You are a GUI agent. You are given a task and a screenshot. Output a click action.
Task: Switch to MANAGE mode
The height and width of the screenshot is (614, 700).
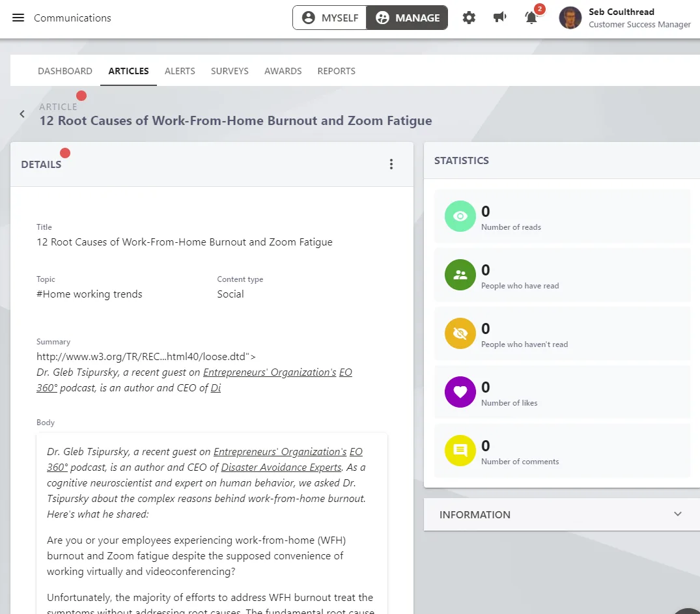(407, 18)
